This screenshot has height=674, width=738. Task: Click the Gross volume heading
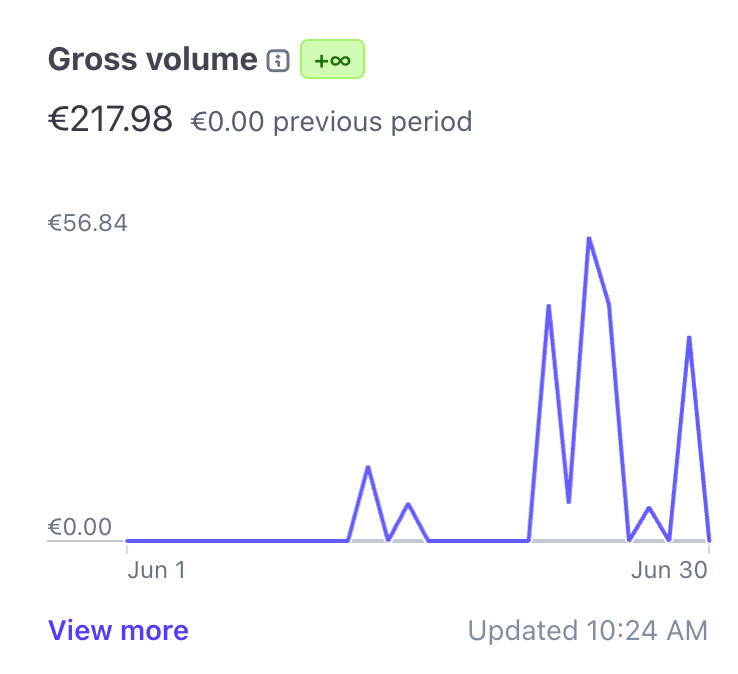(x=152, y=60)
